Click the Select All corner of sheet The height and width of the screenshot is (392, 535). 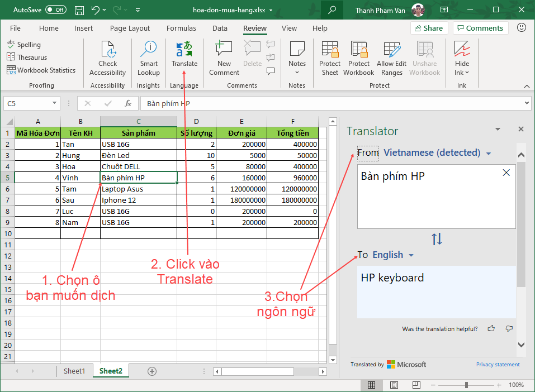[x=9, y=121]
